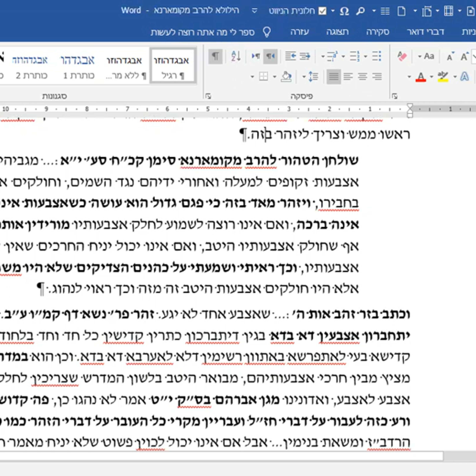Image resolution: width=476 pixels, height=476 pixels.
Task: Set the left-to-right text direction
Action: tap(255, 56)
